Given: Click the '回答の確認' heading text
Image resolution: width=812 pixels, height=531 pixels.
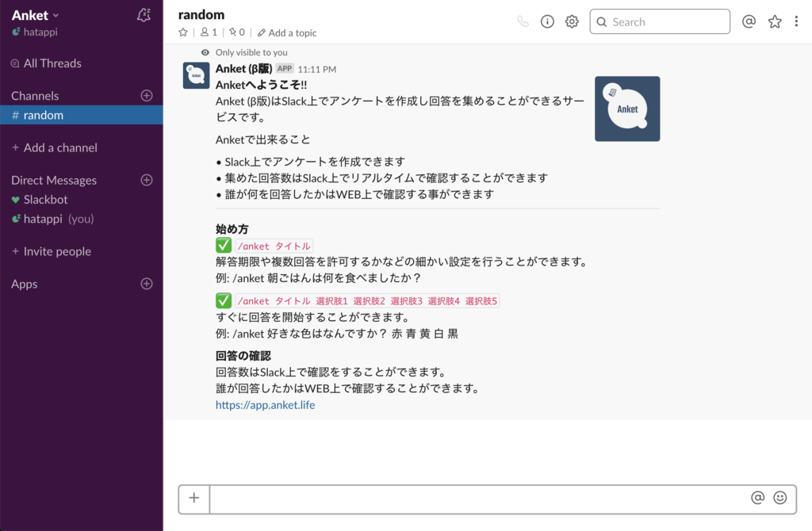Looking at the screenshot, I should (243, 356).
